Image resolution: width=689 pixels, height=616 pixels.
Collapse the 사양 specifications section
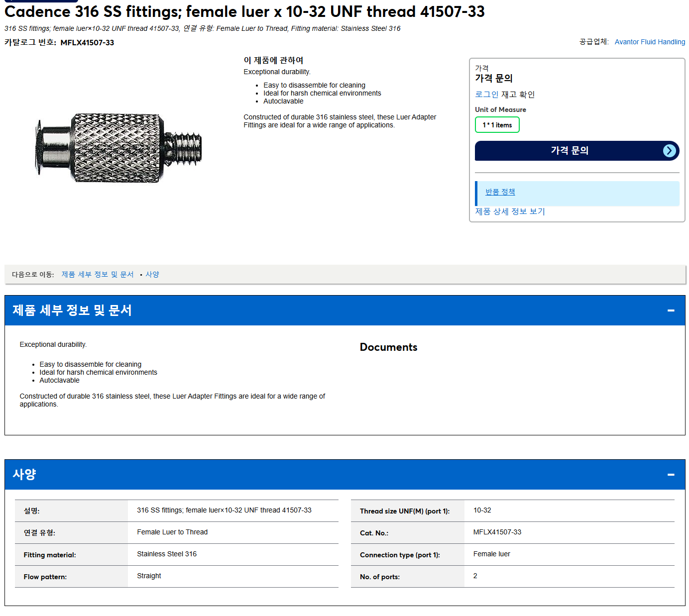click(671, 475)
